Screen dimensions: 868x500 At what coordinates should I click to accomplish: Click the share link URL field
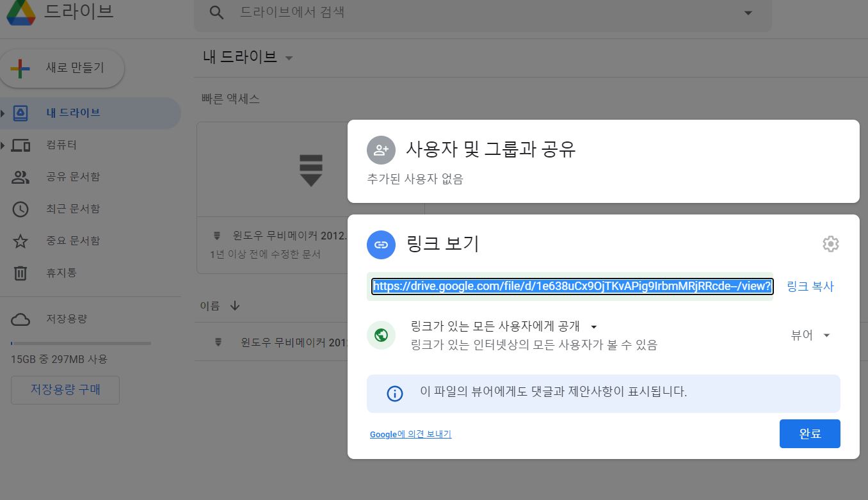click(572, 286)
